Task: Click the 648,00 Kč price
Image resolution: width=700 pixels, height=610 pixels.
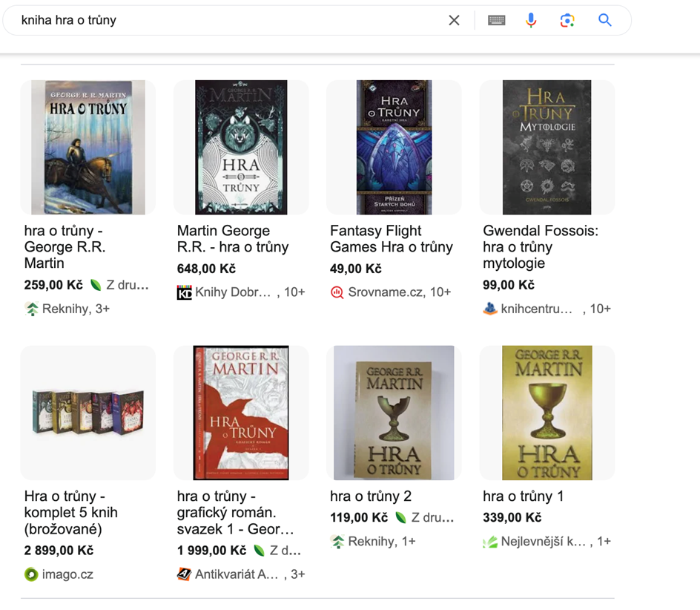Action: point(206,269)
